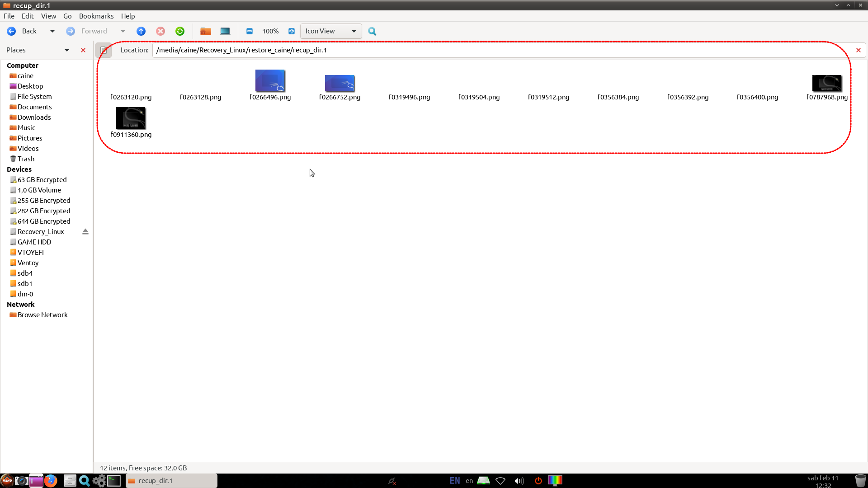Open the View menu

(x=48, y=16)
